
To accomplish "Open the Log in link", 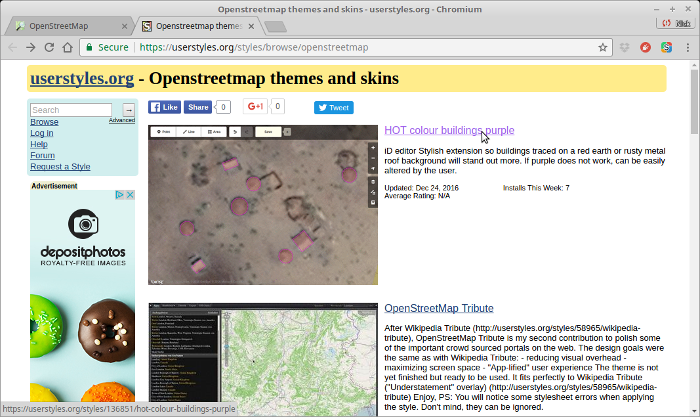I will (42, 133).
